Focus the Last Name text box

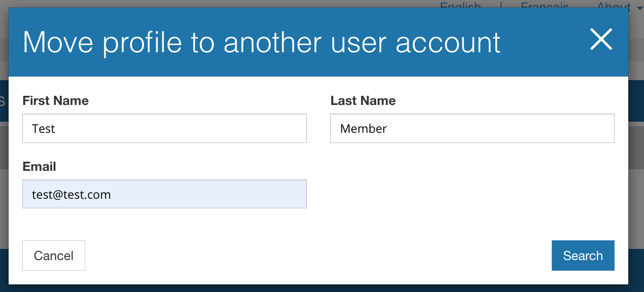pos(472,128)
